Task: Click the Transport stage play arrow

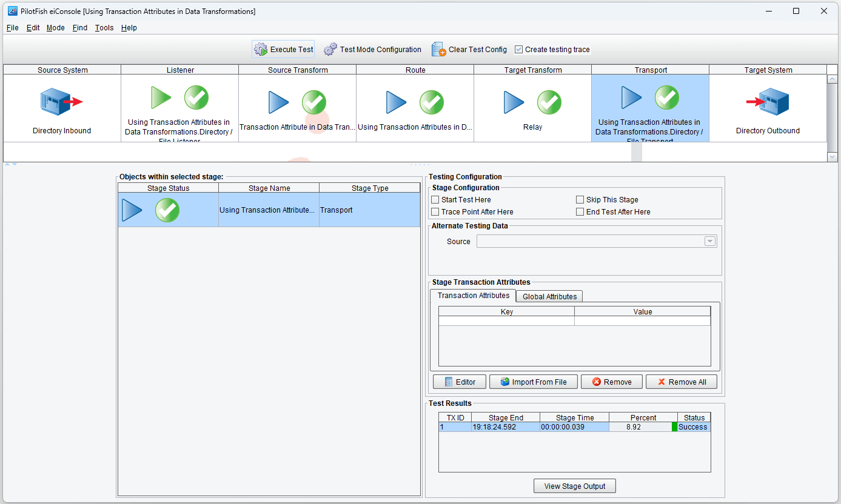Action: (x=632, y=98)
